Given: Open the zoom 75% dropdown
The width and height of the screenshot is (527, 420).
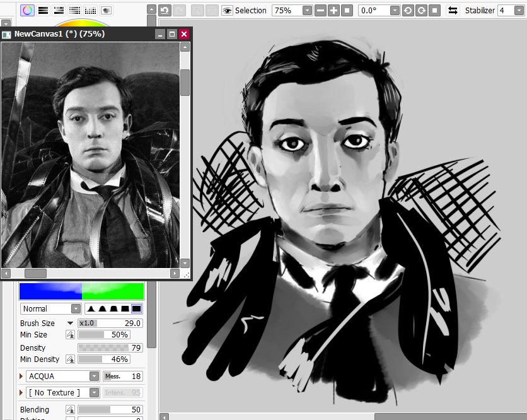Looking at the screenshot, I should (x=307, y=11).
